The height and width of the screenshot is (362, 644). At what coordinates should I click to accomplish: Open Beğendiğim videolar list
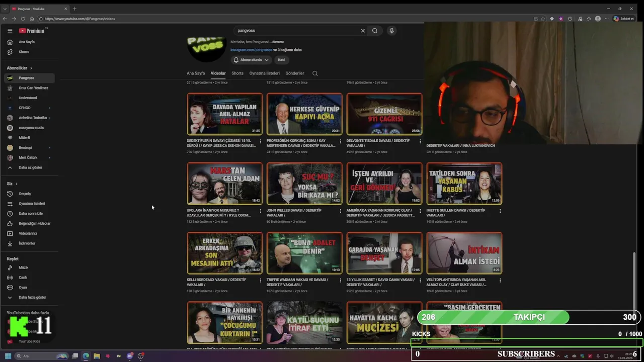[x=30, y=223]
